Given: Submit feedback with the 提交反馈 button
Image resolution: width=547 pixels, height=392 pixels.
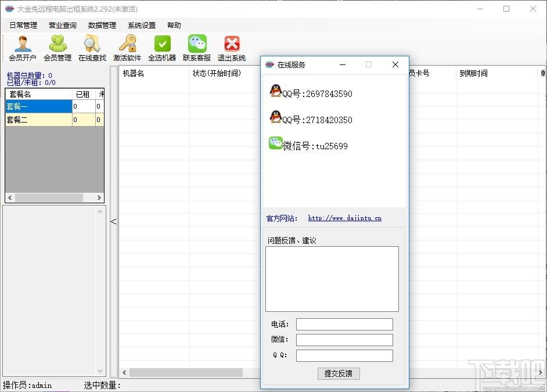Looking at the screenshot, I should coord(339,373).
